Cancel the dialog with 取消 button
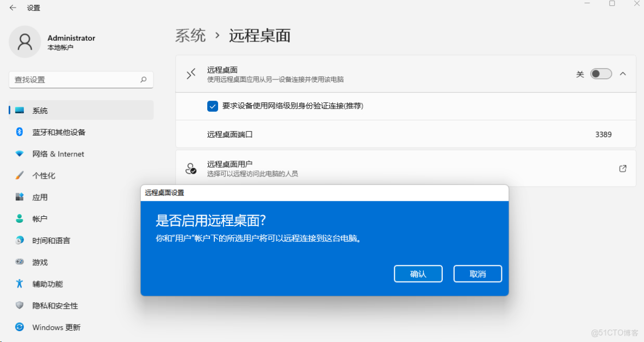This screenshot has height=342, width=644. (x=477, y=273)
